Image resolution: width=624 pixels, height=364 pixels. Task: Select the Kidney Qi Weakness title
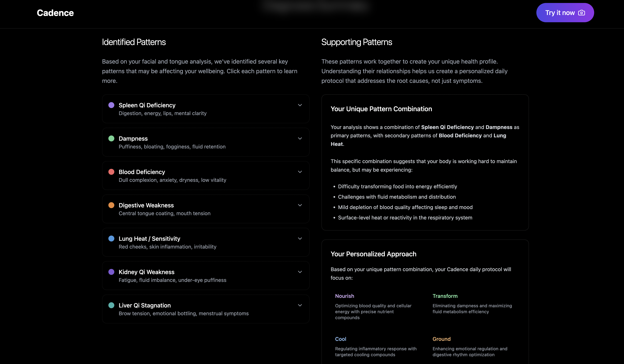146,272
